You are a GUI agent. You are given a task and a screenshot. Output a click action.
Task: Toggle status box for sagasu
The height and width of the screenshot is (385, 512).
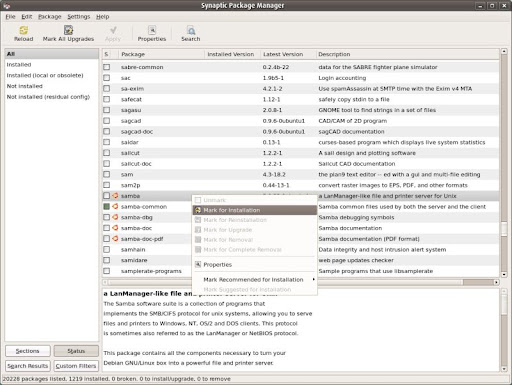(x=107, y=110)
